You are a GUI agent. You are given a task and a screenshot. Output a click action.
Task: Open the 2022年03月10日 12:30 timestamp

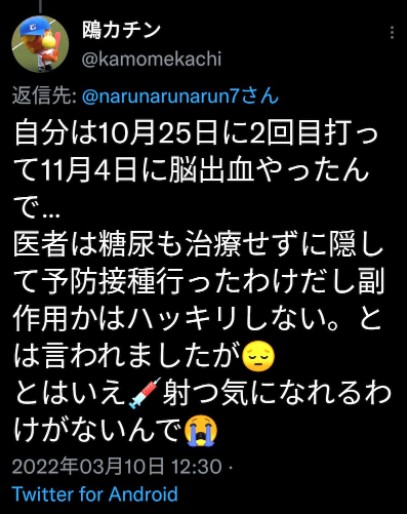point(117,466)
